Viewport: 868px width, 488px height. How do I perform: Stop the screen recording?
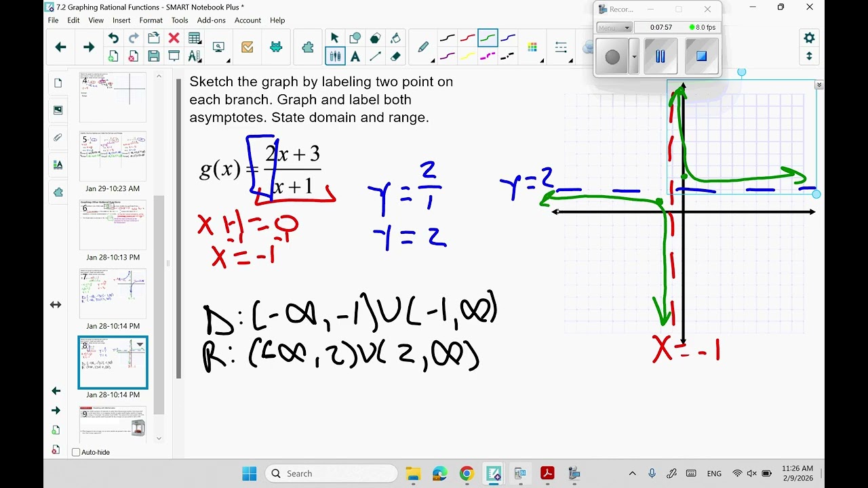pos(702,56)
